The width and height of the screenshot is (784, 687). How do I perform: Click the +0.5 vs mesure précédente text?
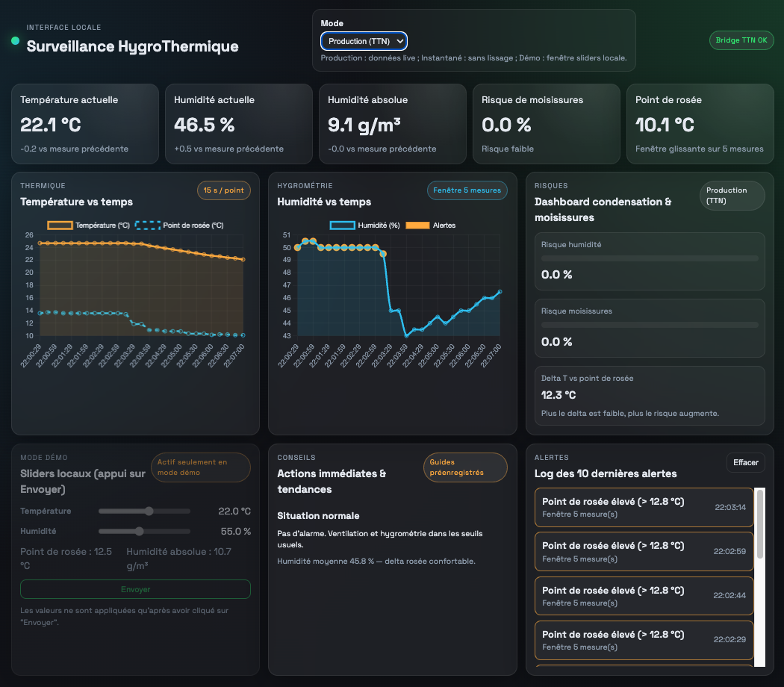pyautogui.click(x=228, y=149)
